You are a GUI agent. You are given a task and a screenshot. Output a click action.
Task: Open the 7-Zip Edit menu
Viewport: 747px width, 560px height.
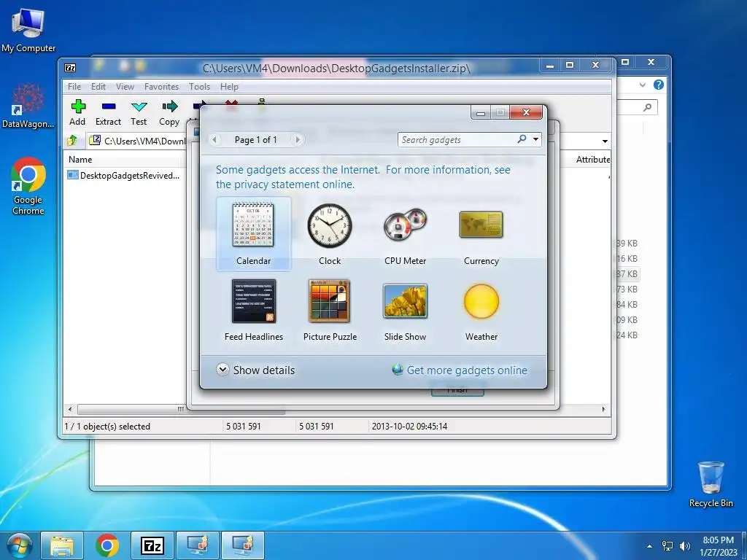click(98, 87)
